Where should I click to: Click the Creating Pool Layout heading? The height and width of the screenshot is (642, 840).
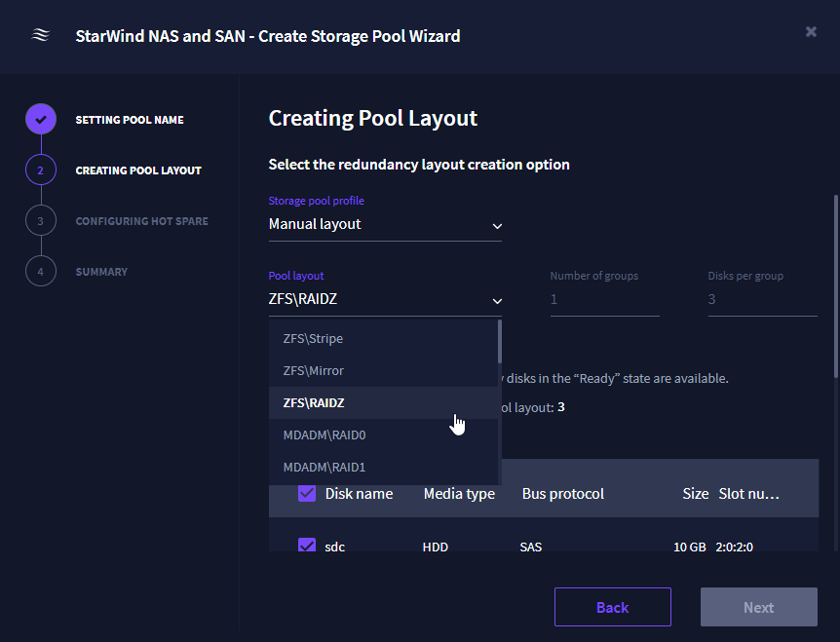pos(373,118)
